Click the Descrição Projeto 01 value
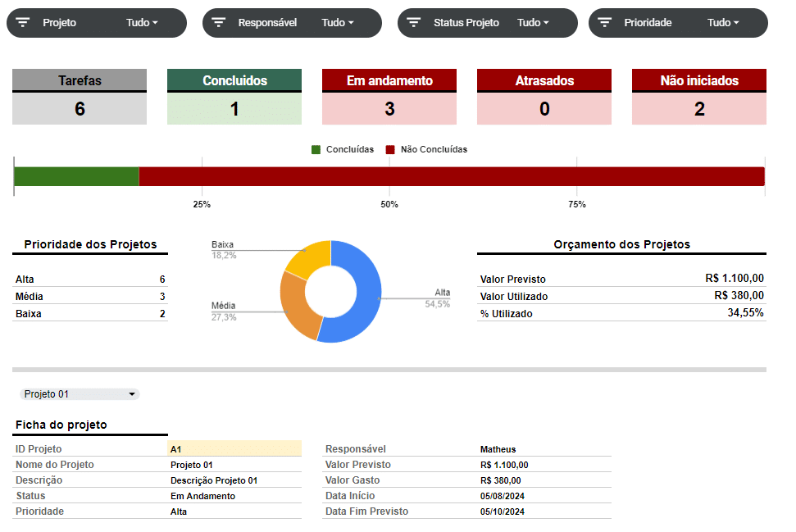The width and height of the screenshot is (796, 532). 214,480
